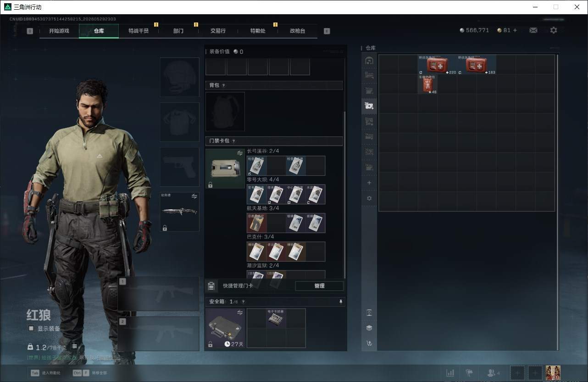Viewport: 588px width, 382px height.
Task: Select the red key card under 航天基地
Action: (x=257, y=223)
